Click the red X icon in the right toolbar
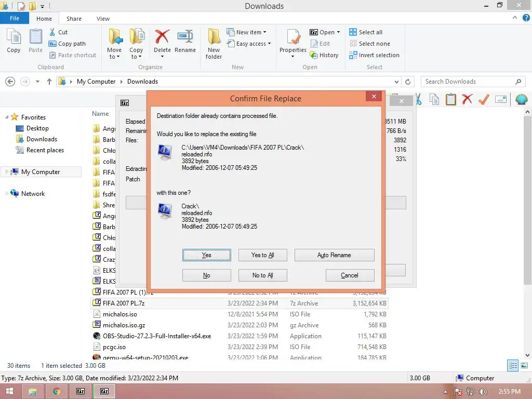Image resolution: width=532 pixels, height=399 pixels. [x=467, y=99]
